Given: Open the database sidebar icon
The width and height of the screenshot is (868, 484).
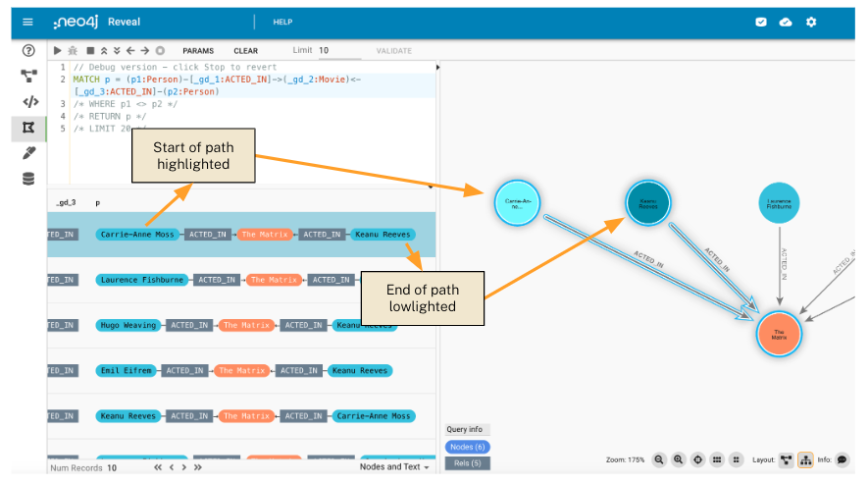Looking at the screenshot, I should coord(28,179).
